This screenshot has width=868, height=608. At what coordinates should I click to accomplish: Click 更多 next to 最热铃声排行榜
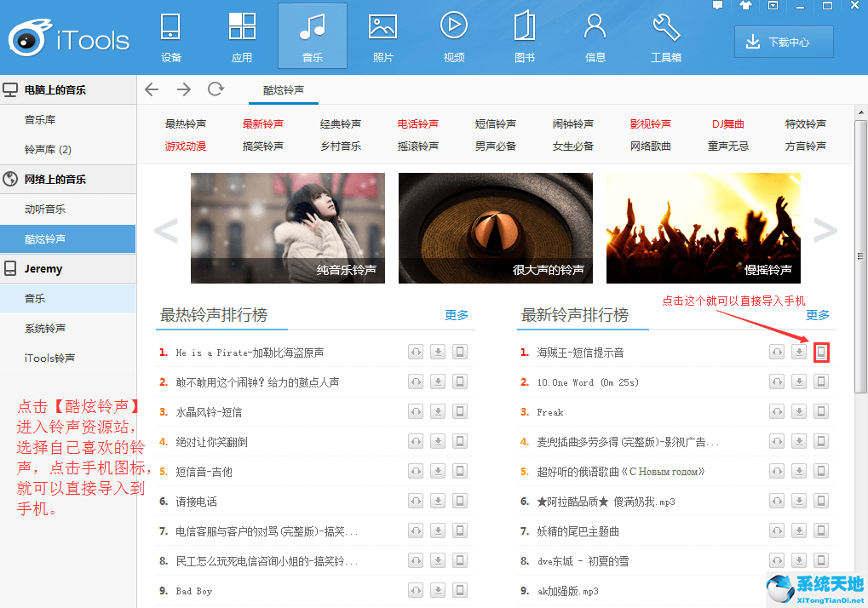457,314
